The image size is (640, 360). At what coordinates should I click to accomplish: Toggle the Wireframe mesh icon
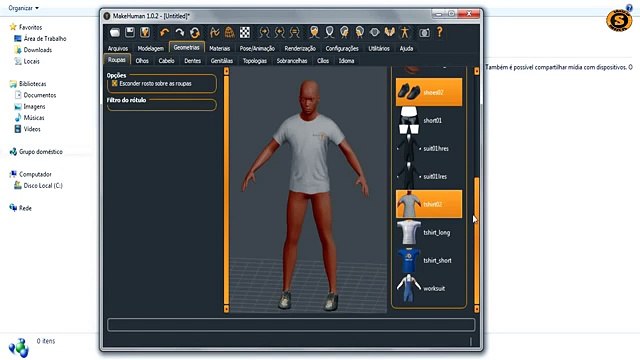(229, 32)
